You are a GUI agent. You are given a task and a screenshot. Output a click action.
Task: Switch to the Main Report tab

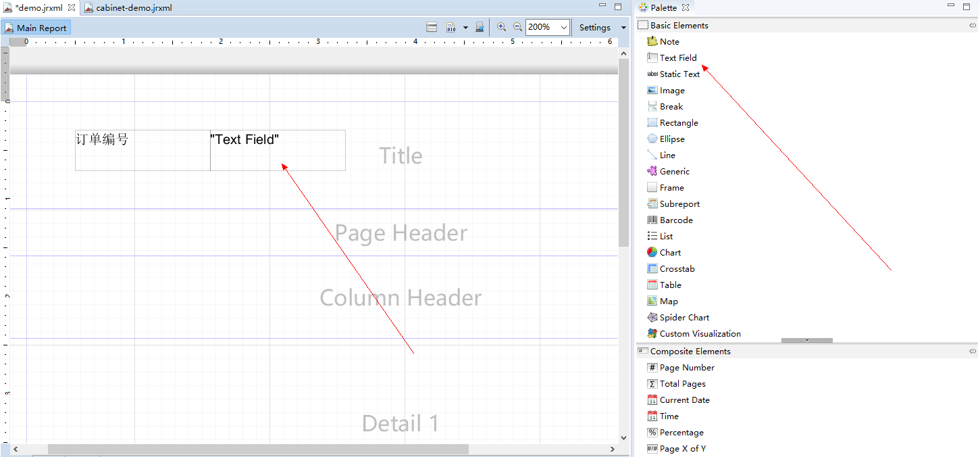coord(36,28)
